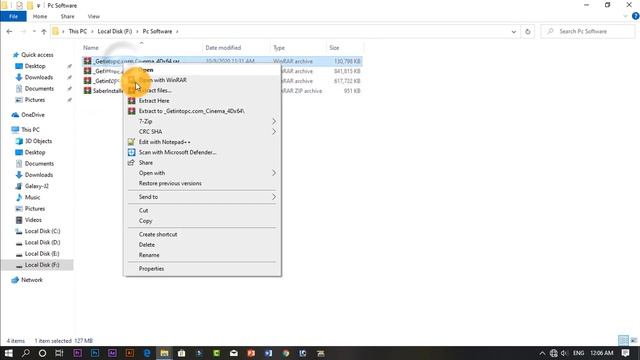This screenshot has height=360, width=640.
Task: Choose Rename from context menu
Action: (x=149, y=255)
